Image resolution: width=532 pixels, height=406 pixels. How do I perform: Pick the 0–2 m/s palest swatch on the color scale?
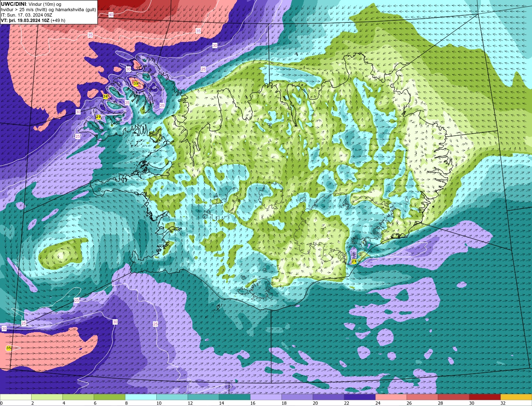click(16, 397)
